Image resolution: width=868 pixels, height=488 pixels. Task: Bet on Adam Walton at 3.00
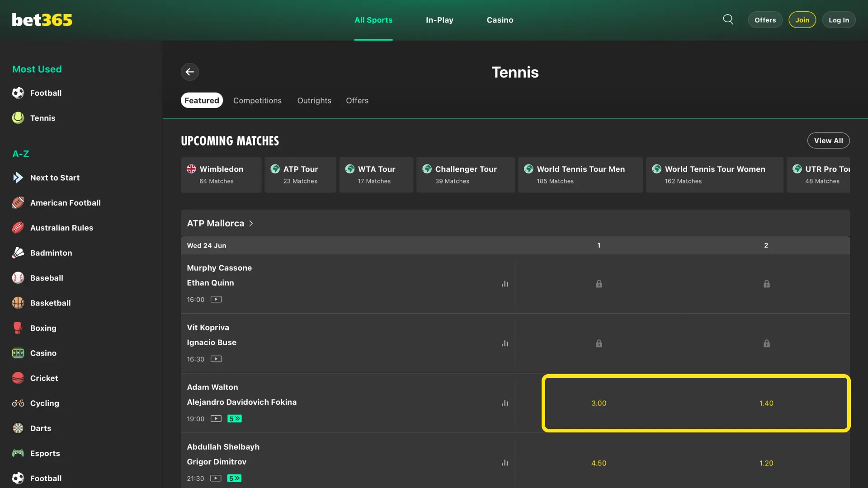[x=599, y=403]
